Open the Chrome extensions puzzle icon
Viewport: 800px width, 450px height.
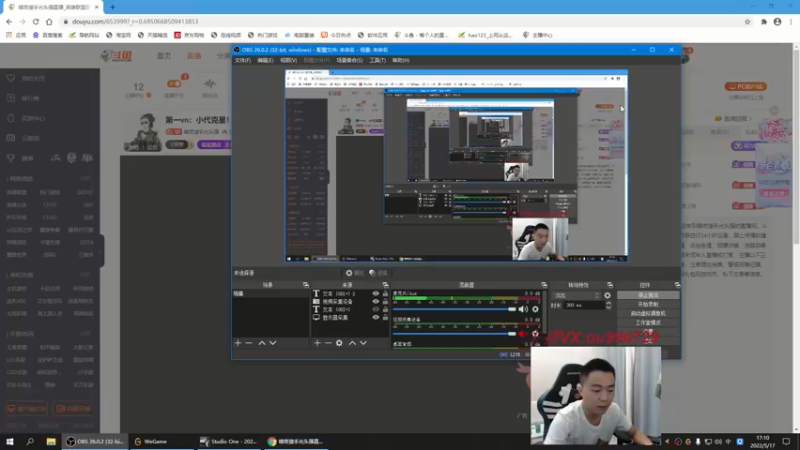764,21
